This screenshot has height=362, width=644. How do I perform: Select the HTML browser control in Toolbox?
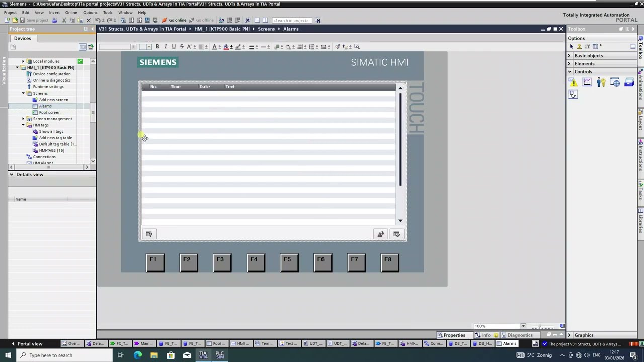pos(615,82)
